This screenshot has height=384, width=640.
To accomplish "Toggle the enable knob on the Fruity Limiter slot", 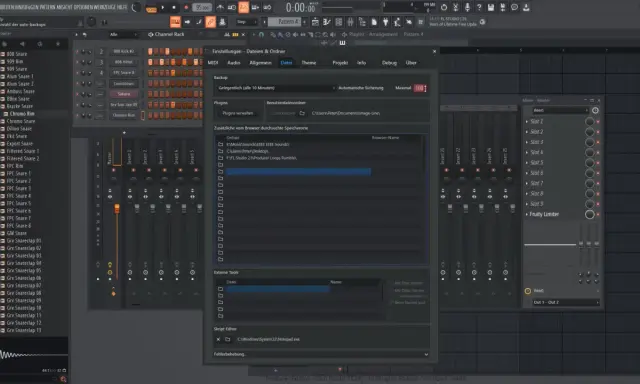I will click(x=590, y=214).
